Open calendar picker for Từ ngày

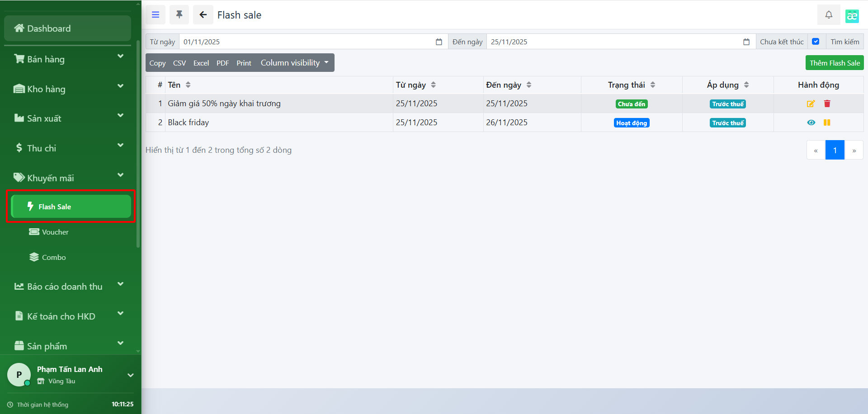pos(439,42)
